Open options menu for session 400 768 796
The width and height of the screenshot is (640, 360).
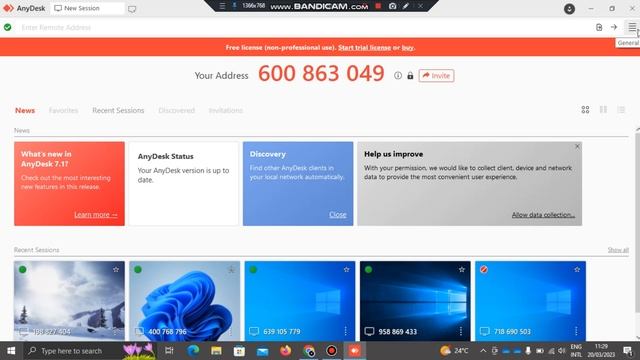[x=230, y=331]
